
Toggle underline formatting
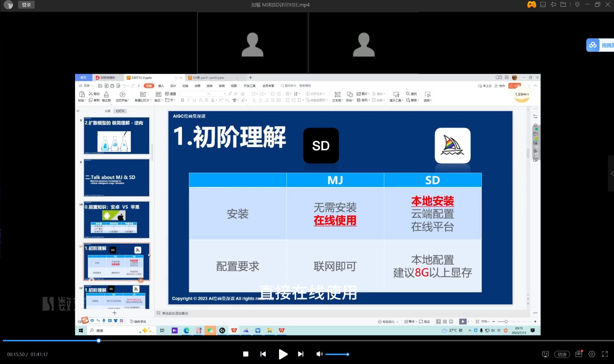click(194, 100)
